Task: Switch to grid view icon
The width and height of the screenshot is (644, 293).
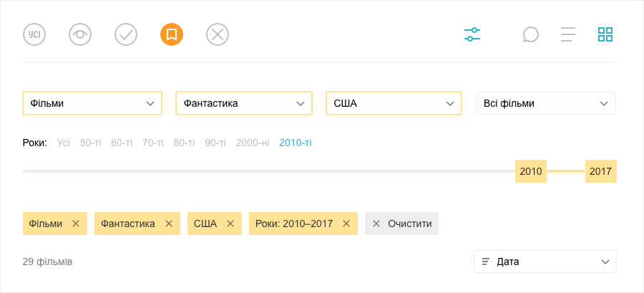Action: 605,34
